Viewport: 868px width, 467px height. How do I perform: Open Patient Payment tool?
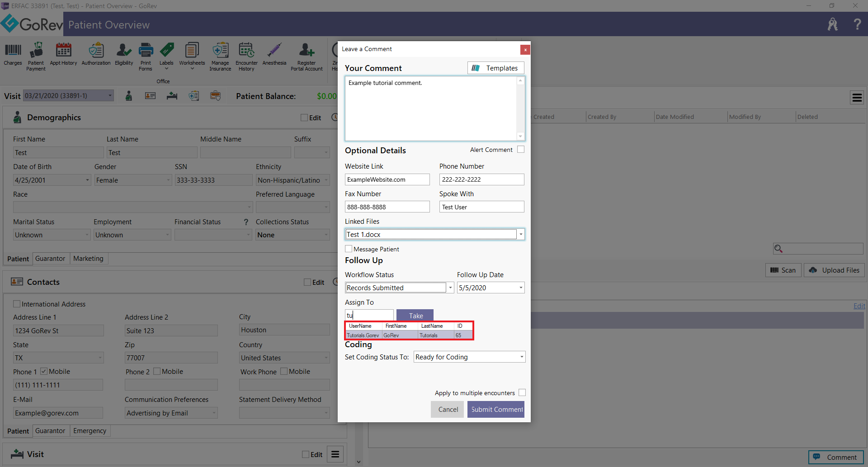coord(36,57)
